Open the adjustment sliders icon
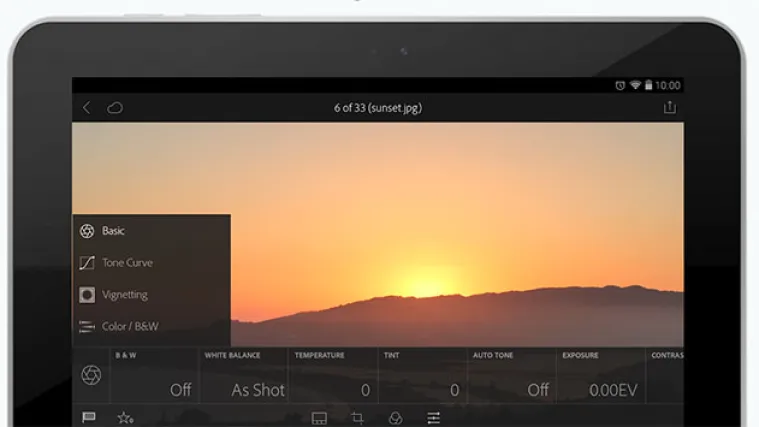 coord(433,417)
